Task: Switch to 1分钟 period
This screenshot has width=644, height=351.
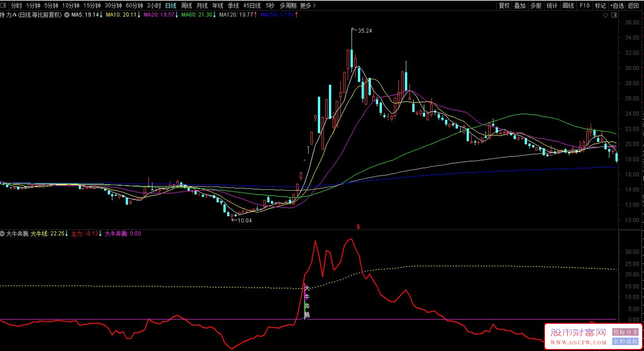Action: pyautogui.click(x=33, y=6)
